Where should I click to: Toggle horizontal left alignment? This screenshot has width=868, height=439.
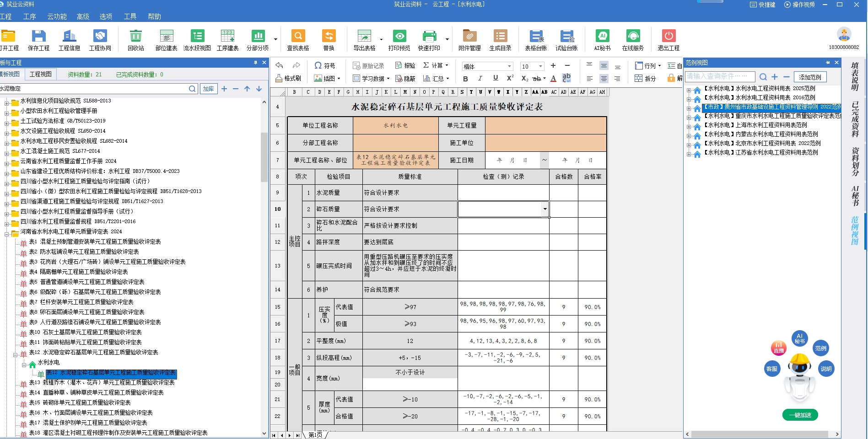coord(590,79)
